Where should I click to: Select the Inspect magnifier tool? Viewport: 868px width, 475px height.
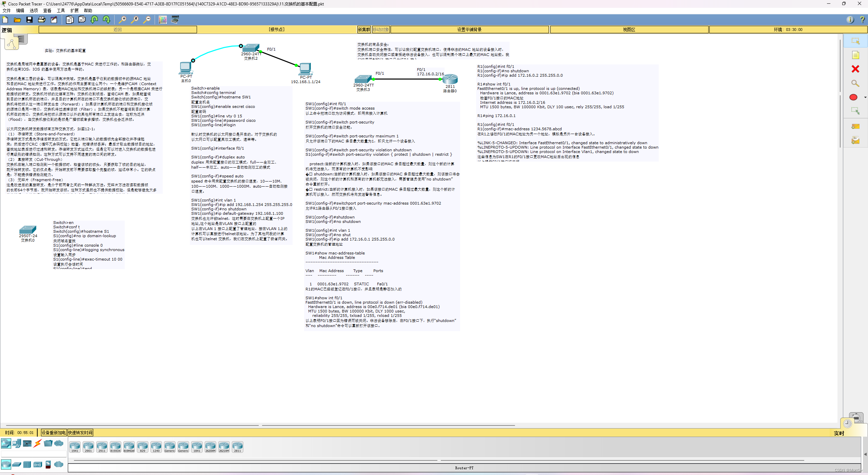click(x=855, y=83)
